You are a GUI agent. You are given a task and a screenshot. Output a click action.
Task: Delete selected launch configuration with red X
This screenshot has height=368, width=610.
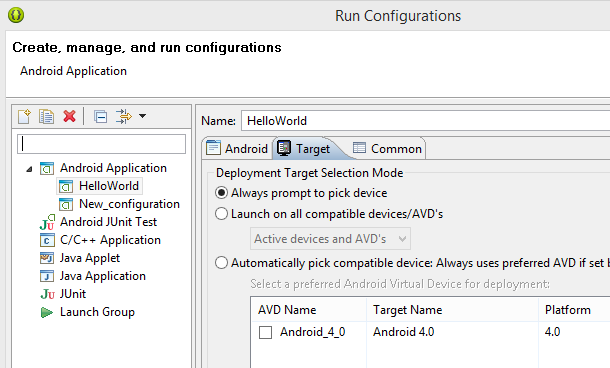tap(70, 116)
